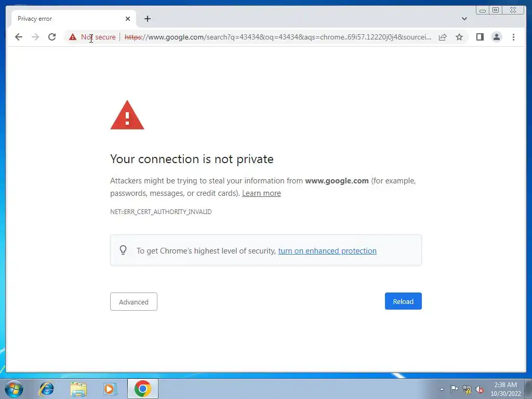The image size is (532, 399).
Task: Open the side panel icon
Action: pos(480,37)
